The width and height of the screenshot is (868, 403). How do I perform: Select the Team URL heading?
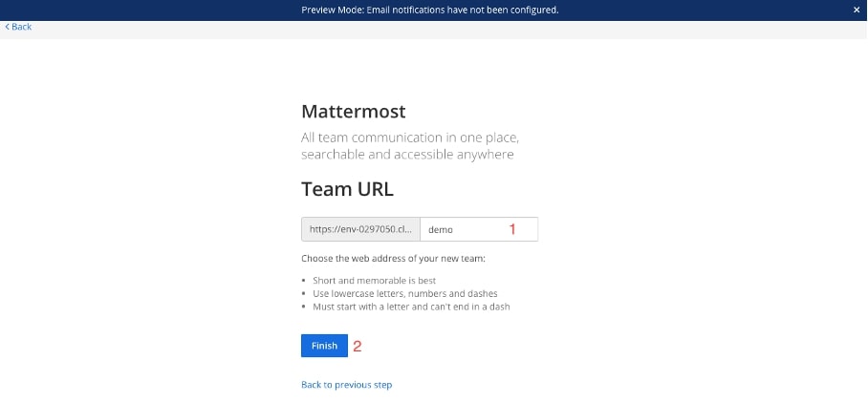click(347, 188)
